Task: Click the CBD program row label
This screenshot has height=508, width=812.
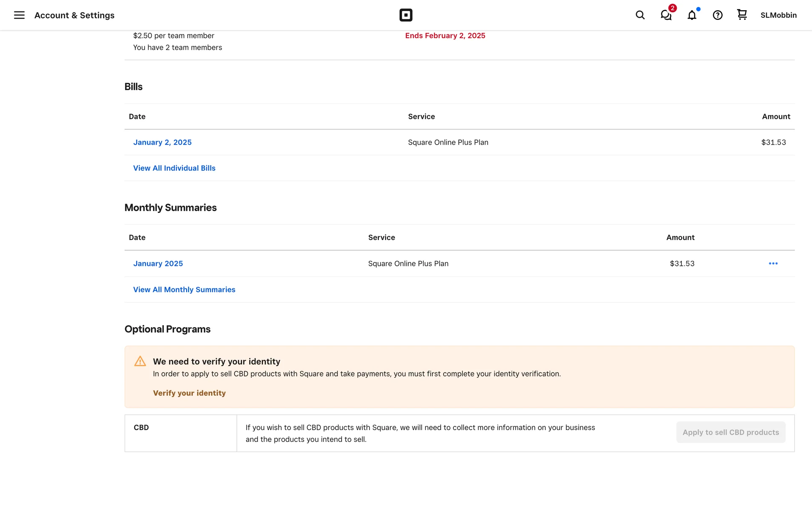Action: pyautogui.click(x=141, y=428)
